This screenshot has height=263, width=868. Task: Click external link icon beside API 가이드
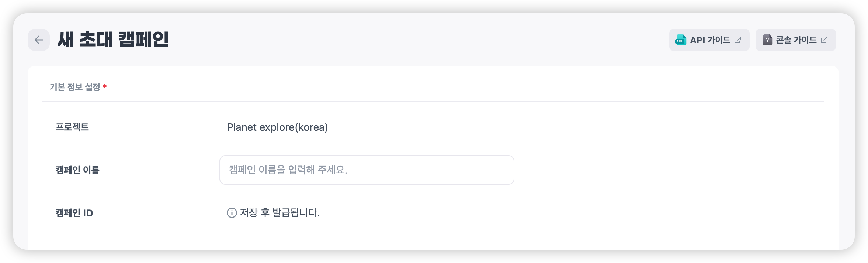738,40
